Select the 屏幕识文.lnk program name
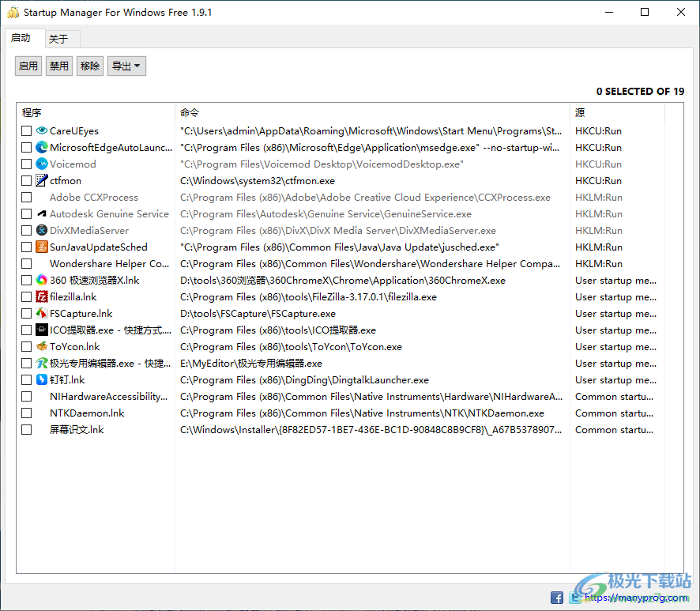Screen dimensions: 700x611 (77, 430)
